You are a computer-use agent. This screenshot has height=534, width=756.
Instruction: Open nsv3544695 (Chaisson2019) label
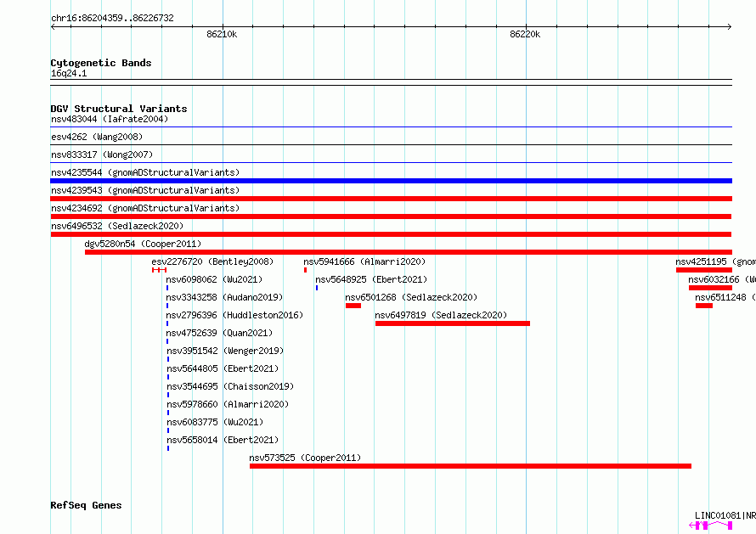tap(230, 386)
